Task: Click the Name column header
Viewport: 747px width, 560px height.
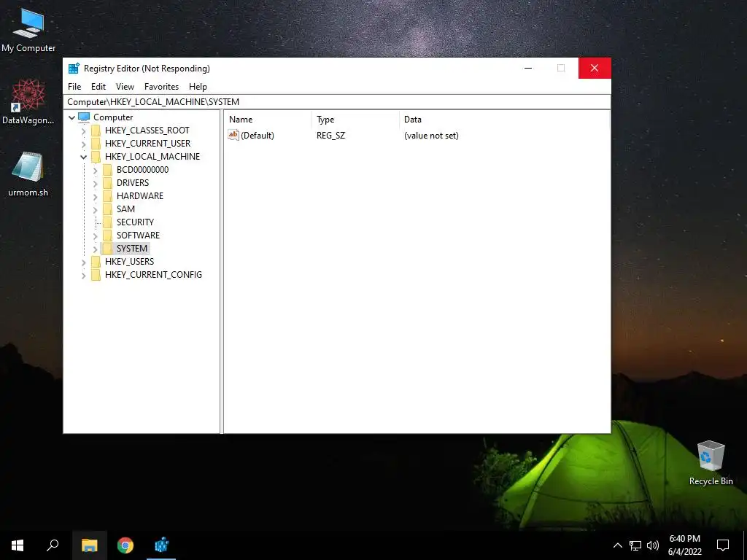Action: click(268, 120)
